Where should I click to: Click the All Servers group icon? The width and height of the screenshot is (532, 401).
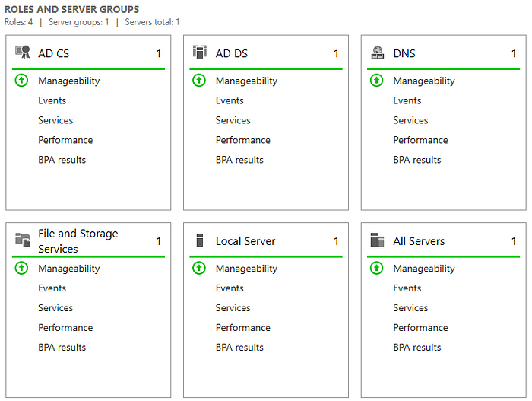[377, 240]
